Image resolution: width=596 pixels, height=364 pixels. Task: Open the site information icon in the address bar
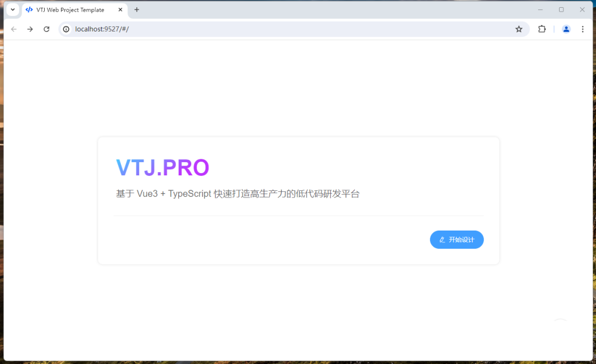coord(66,29)
